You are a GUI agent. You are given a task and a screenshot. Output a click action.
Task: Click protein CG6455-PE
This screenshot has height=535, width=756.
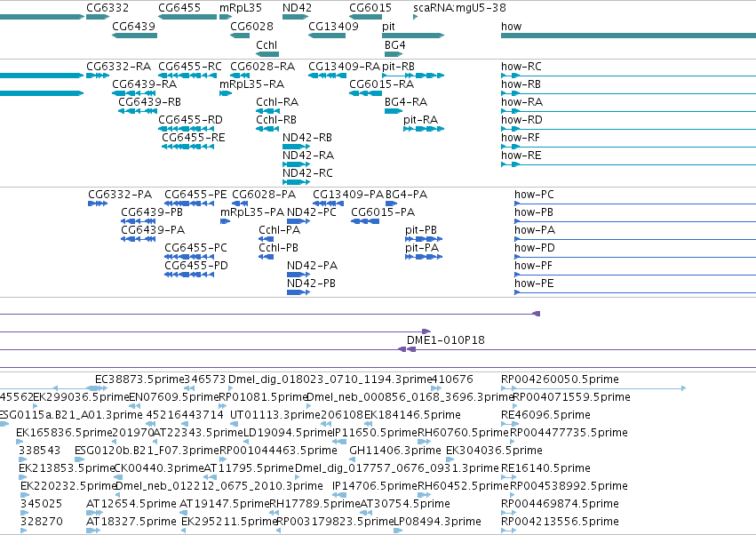pos(195,195)
